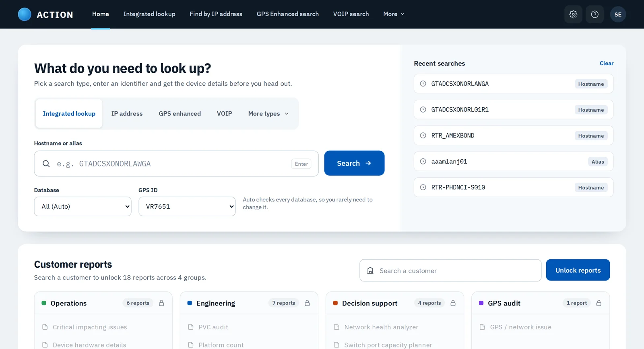Select the VOIP search type tab
The width and height of the screenshot is (644, 349).
tap(225, 114)
